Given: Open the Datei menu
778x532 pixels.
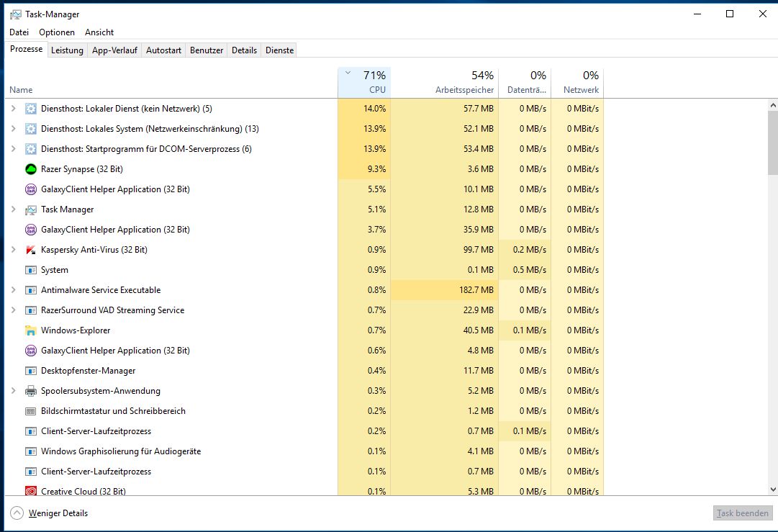Looking at the screenshot, I should pos(19,32).
